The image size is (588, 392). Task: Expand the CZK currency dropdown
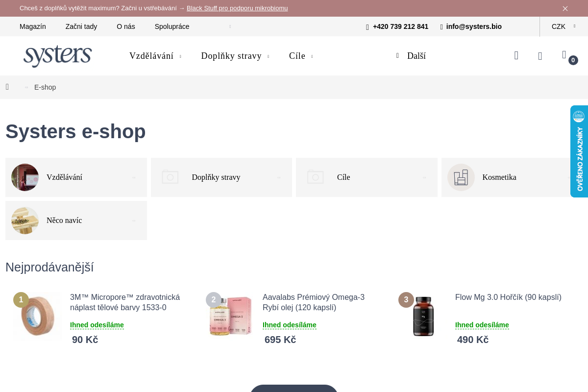click(x=563, y=26)
